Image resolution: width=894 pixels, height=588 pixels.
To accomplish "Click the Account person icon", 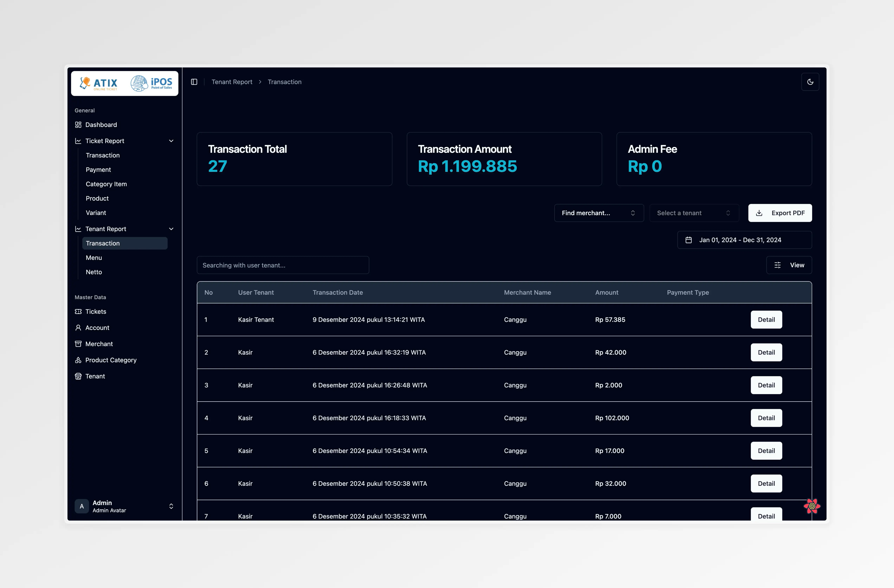I will 78,328.
